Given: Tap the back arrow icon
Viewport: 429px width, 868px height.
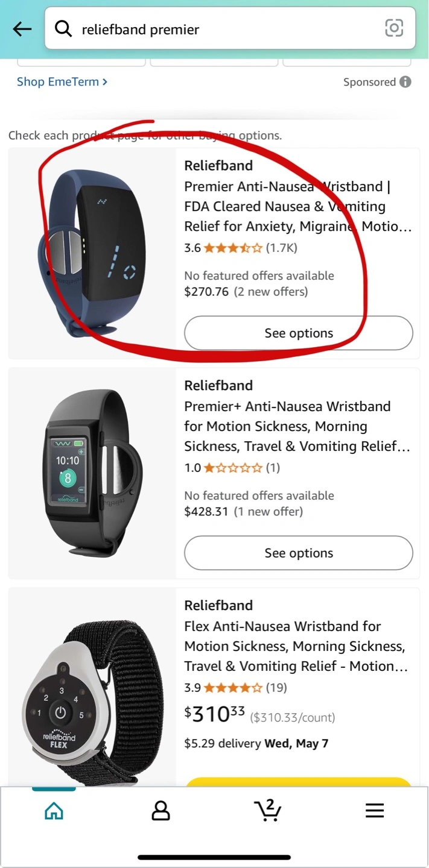Looking at the screenshot, I should pos(22,29).
